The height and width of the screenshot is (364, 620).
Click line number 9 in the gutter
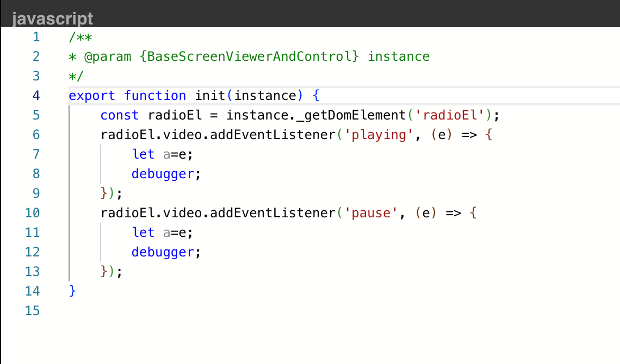click(x=36, y=193)
